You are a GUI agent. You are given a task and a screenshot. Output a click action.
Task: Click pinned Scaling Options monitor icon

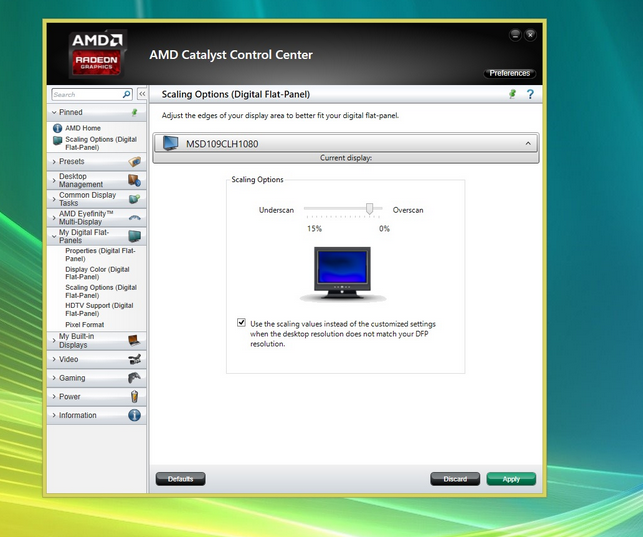[57, 141]
